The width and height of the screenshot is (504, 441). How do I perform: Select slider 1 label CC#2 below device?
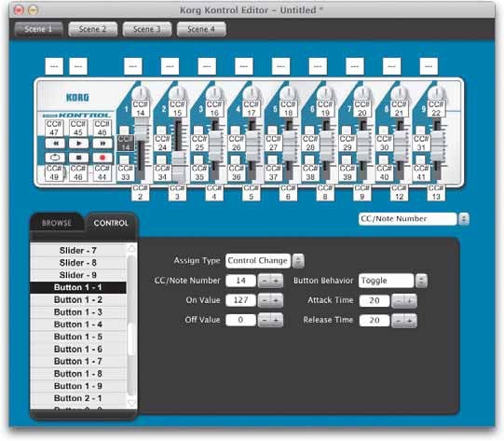coord(141,193)
